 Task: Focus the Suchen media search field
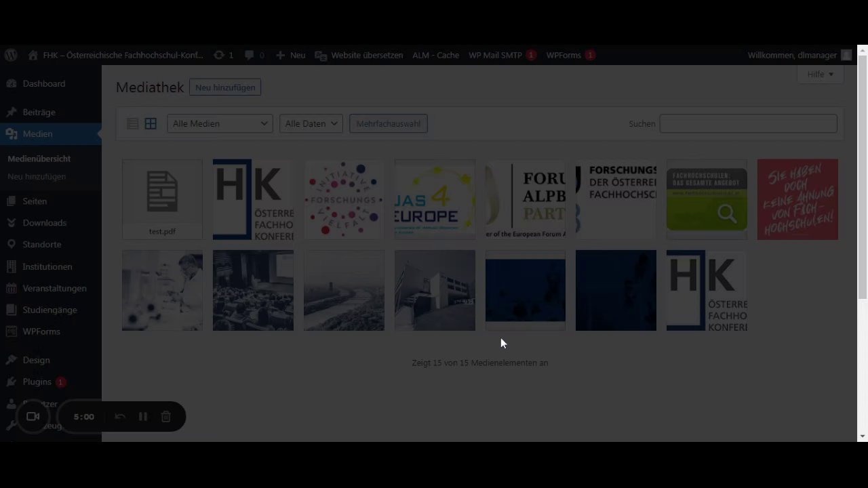(x=749, y=123)
